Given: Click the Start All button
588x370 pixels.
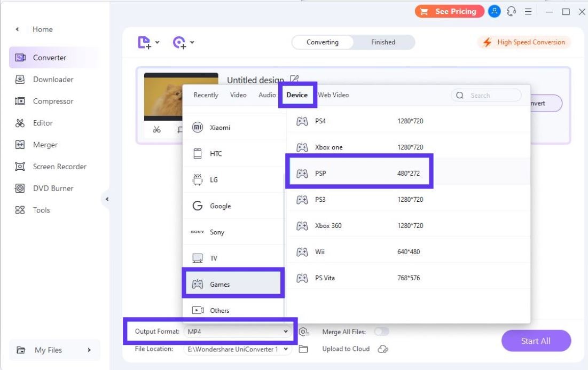Looking at the screenshot, I should (536, 341).
